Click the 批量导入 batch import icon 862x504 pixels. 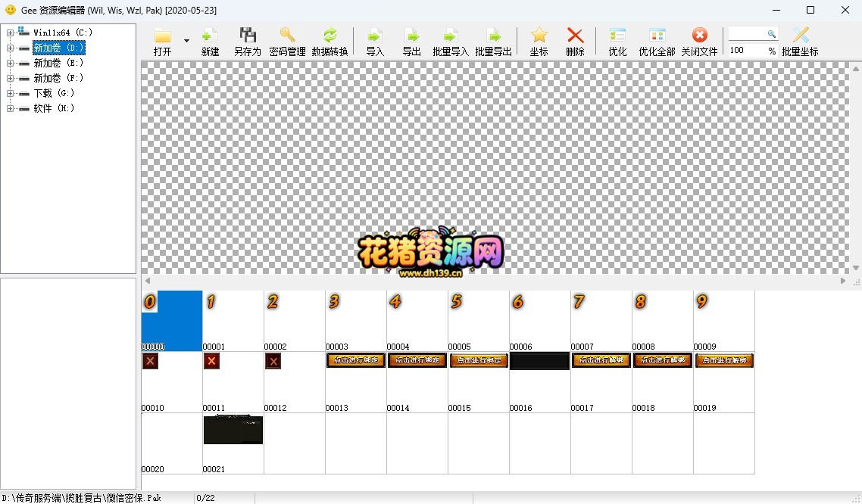click(x=450, y=36)
